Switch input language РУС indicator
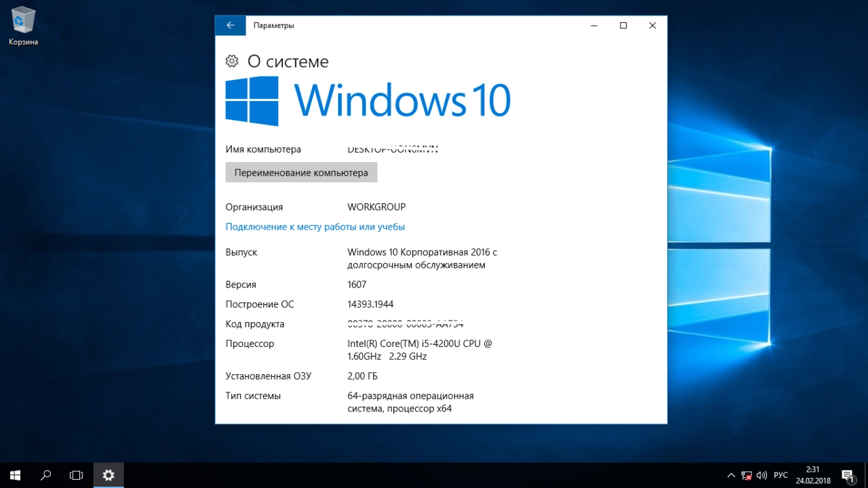The height and width of the screenshot is (488, 868). click(x=781, y=475)
